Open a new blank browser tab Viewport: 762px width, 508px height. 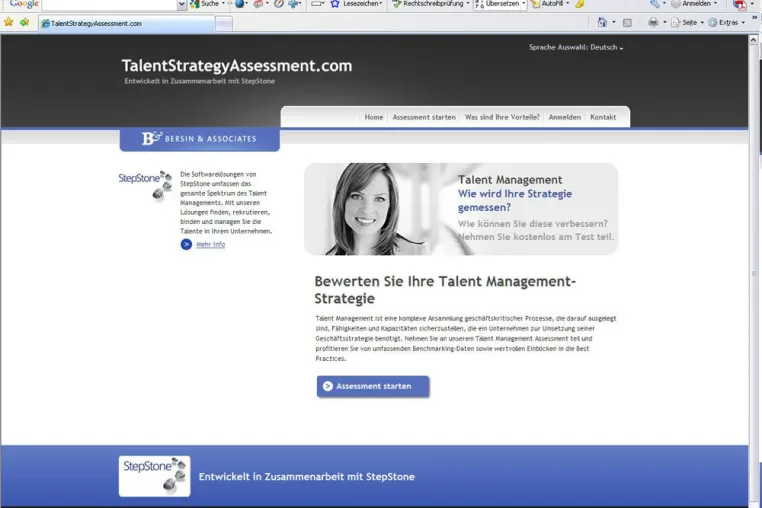coord(224,23)
